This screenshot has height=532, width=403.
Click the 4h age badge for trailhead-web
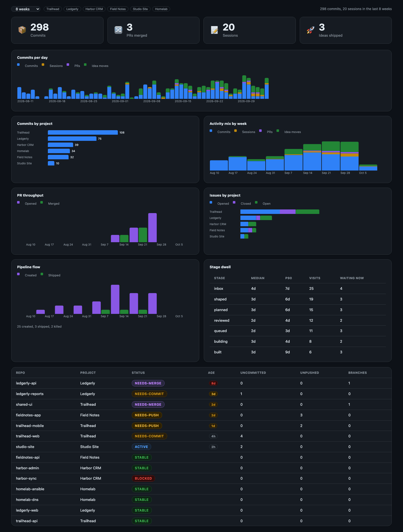click(x=213, y=436)
